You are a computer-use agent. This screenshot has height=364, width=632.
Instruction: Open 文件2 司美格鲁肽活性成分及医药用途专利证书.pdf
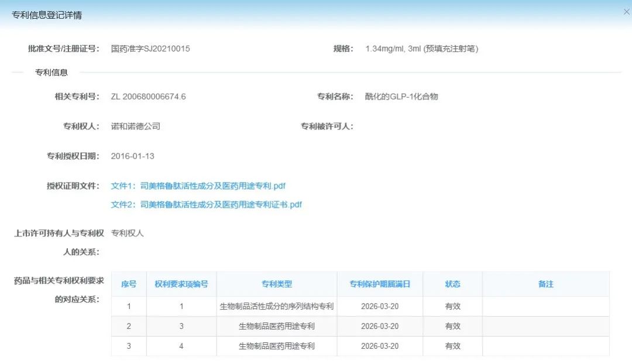tap(207, 204)
